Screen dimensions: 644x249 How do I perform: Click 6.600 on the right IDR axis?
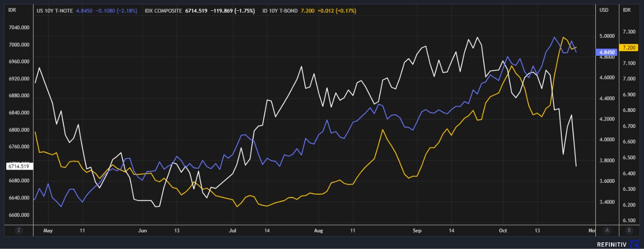[x=629, y=142]
